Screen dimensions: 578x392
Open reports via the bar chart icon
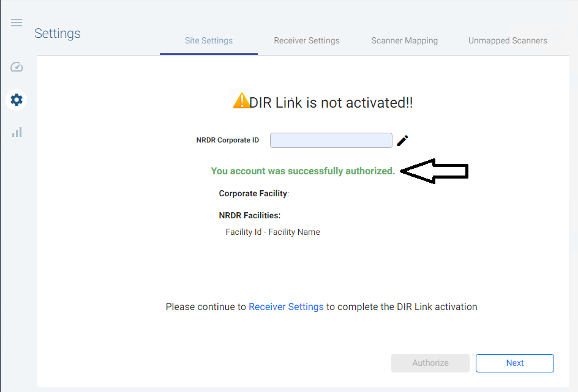[x=16, y=132]
